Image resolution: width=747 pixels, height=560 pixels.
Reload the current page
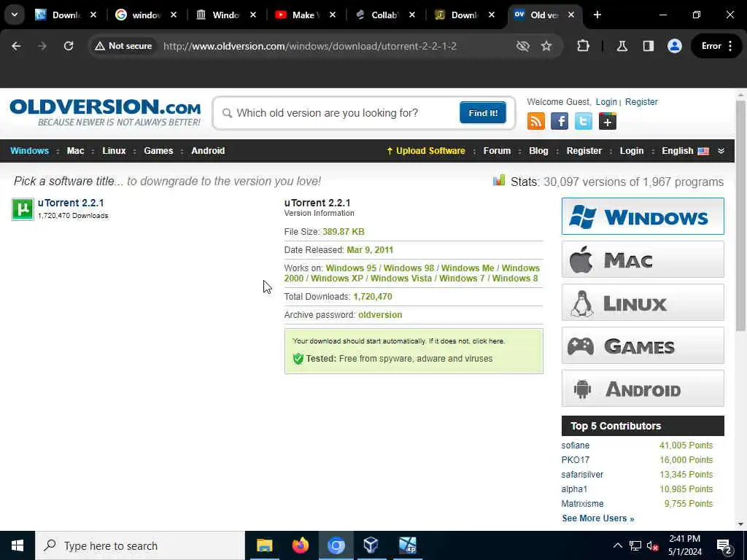point(69,46)
